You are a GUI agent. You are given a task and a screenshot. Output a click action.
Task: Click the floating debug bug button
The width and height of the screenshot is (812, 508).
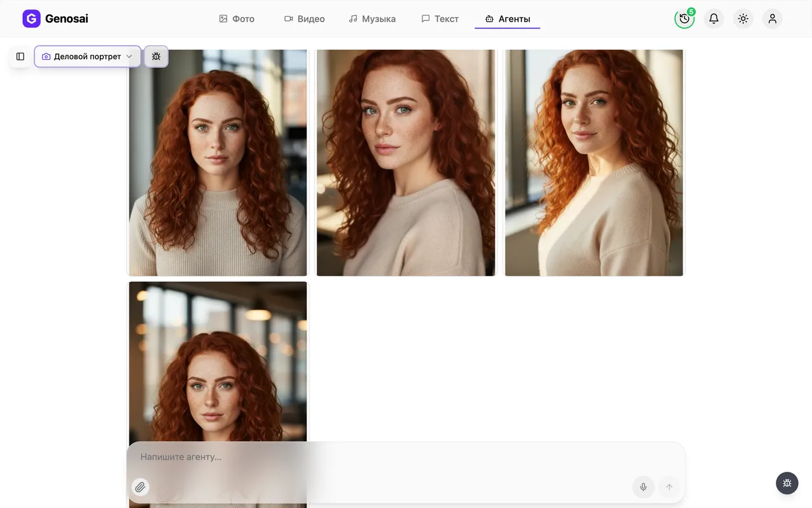(787, 483)
